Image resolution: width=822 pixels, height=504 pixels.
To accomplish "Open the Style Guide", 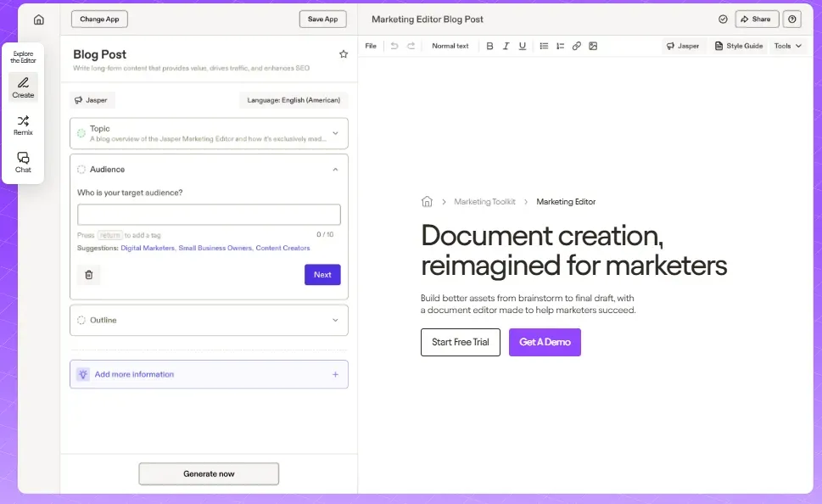I will click(739, 46).
